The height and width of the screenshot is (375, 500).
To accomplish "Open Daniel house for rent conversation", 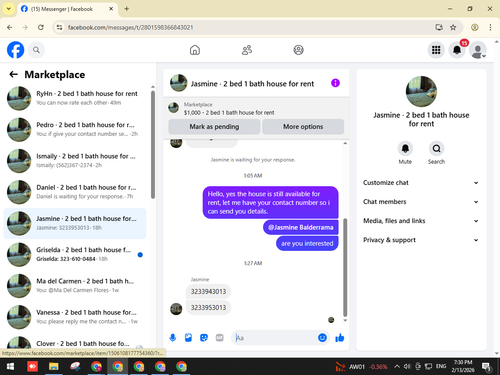I will tap(75, 192).
